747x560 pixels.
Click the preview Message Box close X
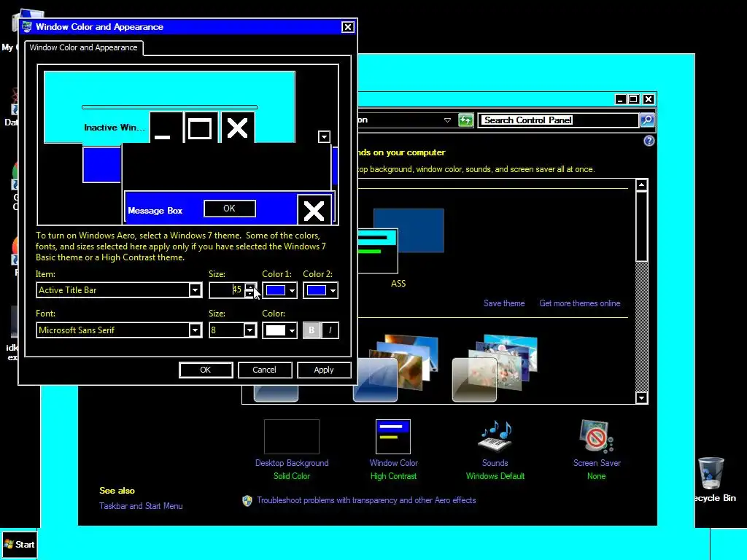click(x=314, y=211)
